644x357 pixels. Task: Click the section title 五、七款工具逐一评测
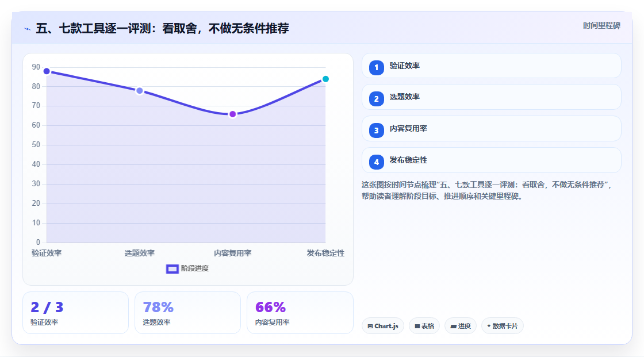pyautogui.click(x=162, y=28)
